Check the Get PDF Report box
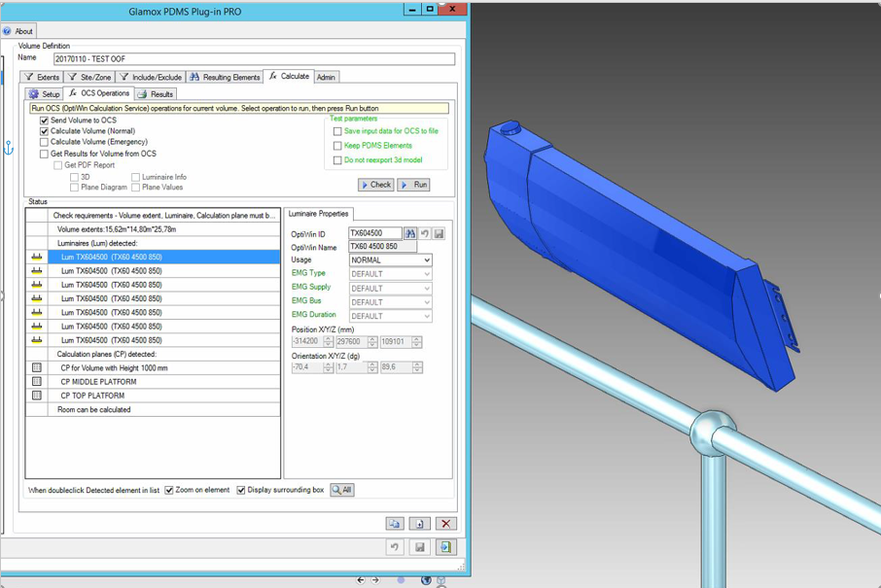The image size is (881, 588). click(x=58, y=165)
